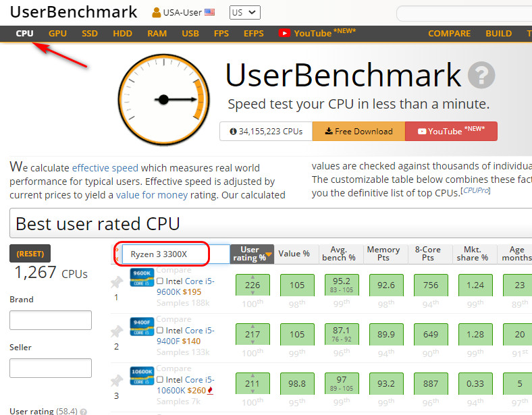Click the 211 user rating cell
Image resolution: width=532 pixels, height=415 pixels.
pos(252,383)
